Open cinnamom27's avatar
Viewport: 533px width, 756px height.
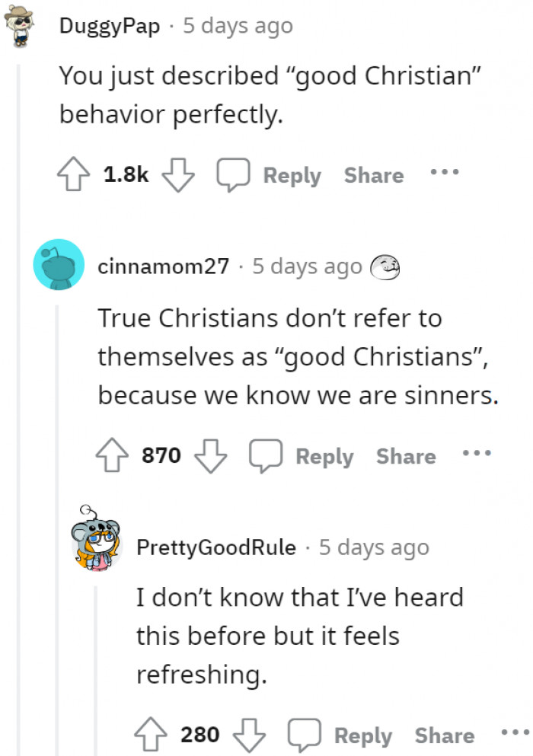[x=59, y=264]
